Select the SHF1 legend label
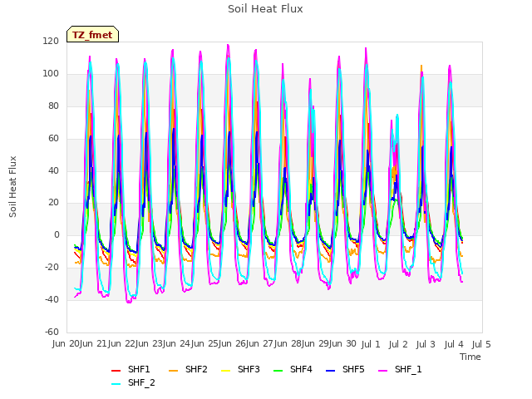This screenshot has width=532, height=399. click(139, 369)
